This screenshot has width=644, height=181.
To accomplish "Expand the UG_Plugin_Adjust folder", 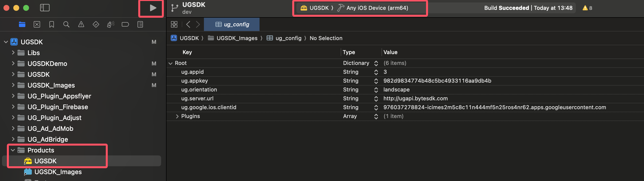I will (13, 118).
